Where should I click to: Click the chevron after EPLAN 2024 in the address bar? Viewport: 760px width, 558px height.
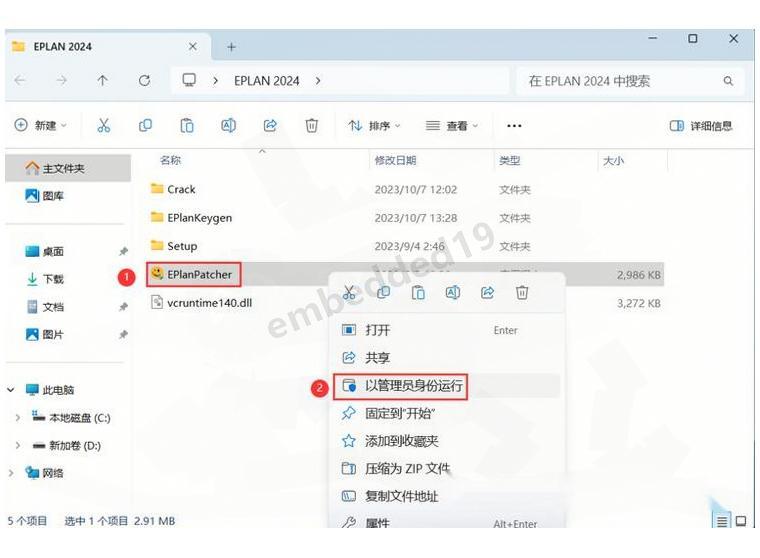tap(318, 80)
